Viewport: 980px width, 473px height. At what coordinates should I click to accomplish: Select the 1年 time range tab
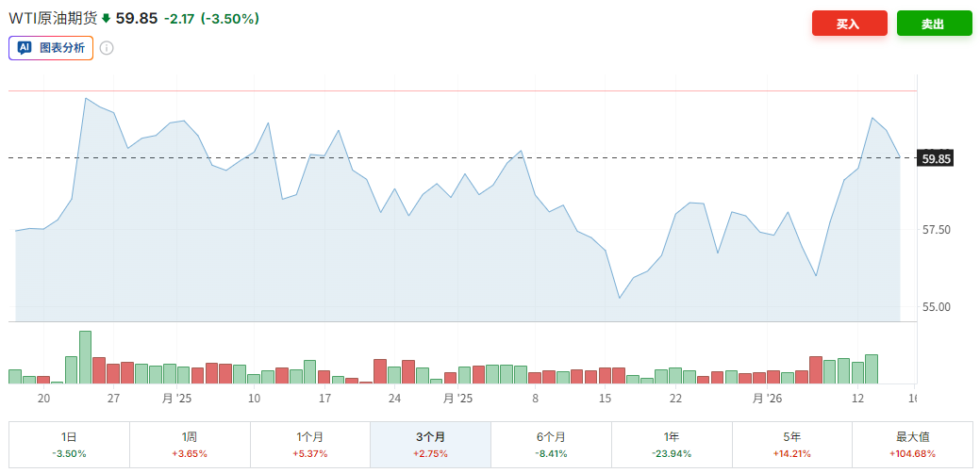pos(672,444)
